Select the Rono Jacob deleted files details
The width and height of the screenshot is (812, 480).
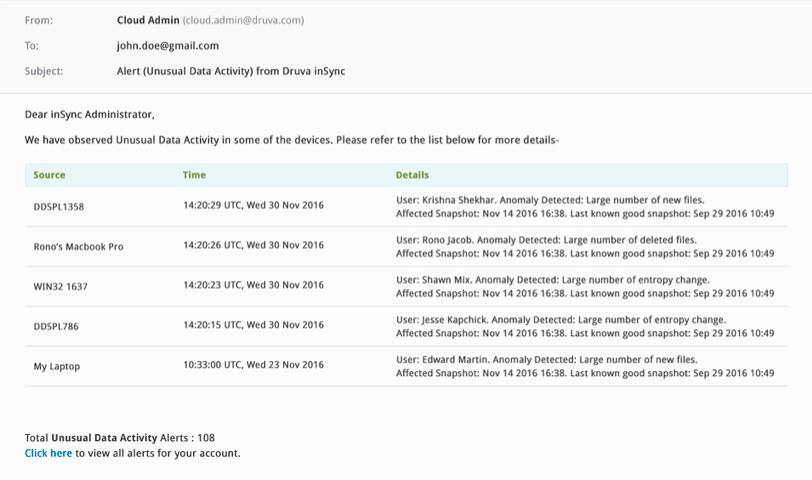[584, 246]
